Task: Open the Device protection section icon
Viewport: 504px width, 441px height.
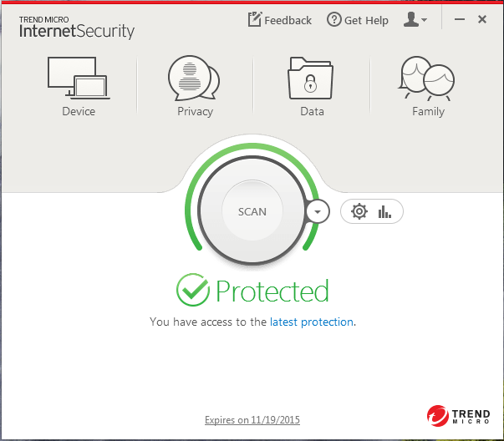Action: [x=79, y=78]
